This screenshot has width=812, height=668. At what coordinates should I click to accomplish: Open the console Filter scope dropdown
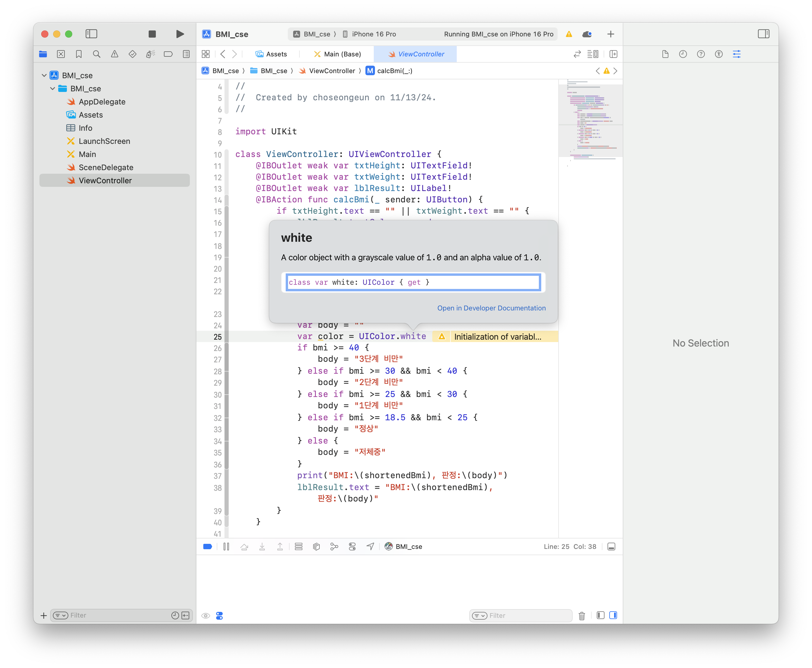coord(479,616)
